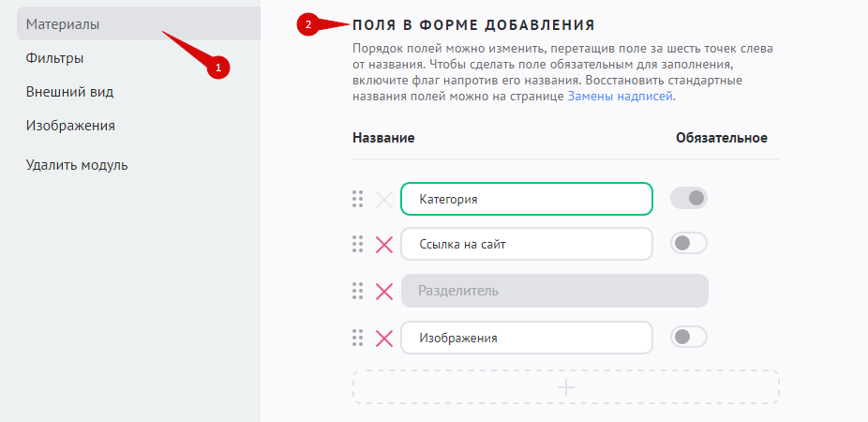The height and width of the screenshot is (422, 868).
Task: Click the drag handle beside the Категория field
Action: click(x=357, y=199)
